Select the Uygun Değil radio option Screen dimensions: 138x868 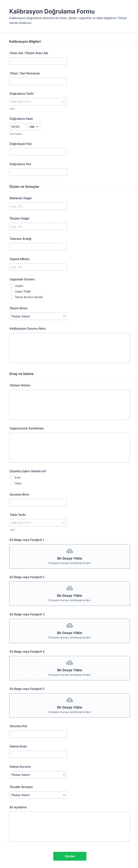point(11,291)
